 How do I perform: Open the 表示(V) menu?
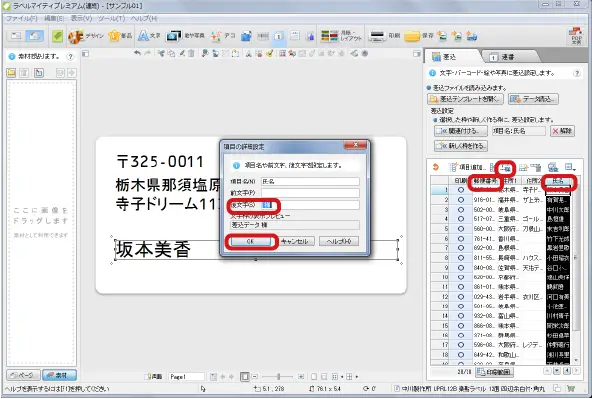pos(82,18)
